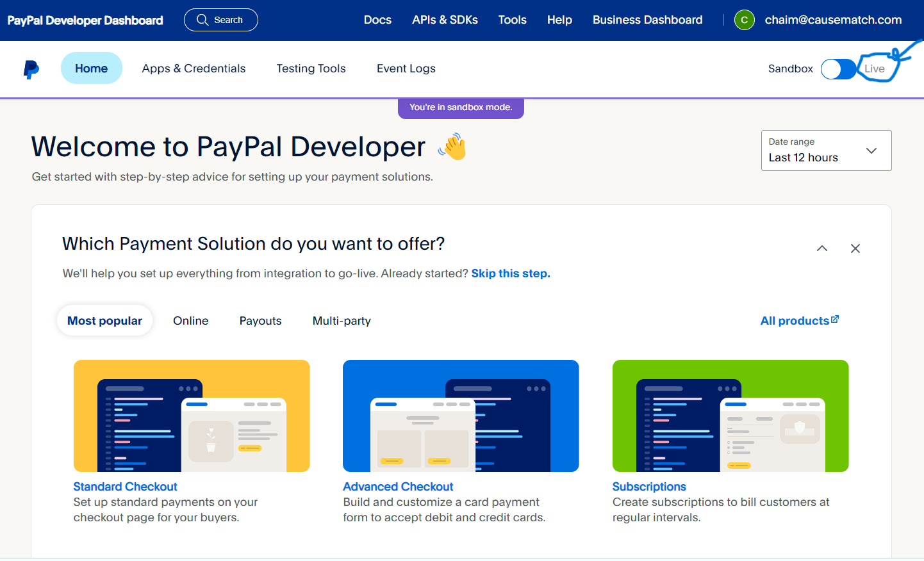
Task: Click the PayPal logo icon
Action: tap(31, 69)
